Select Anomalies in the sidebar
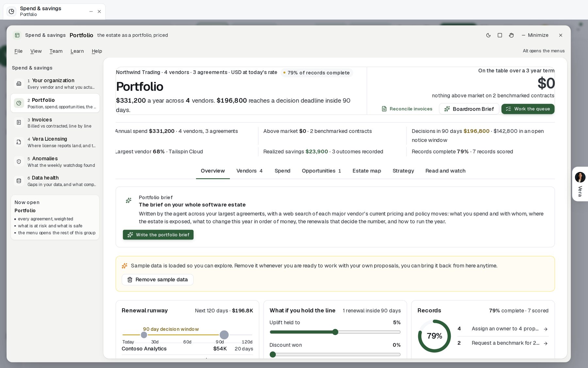Viewport: 588px width, 368px height. click(x=55, y=162)
